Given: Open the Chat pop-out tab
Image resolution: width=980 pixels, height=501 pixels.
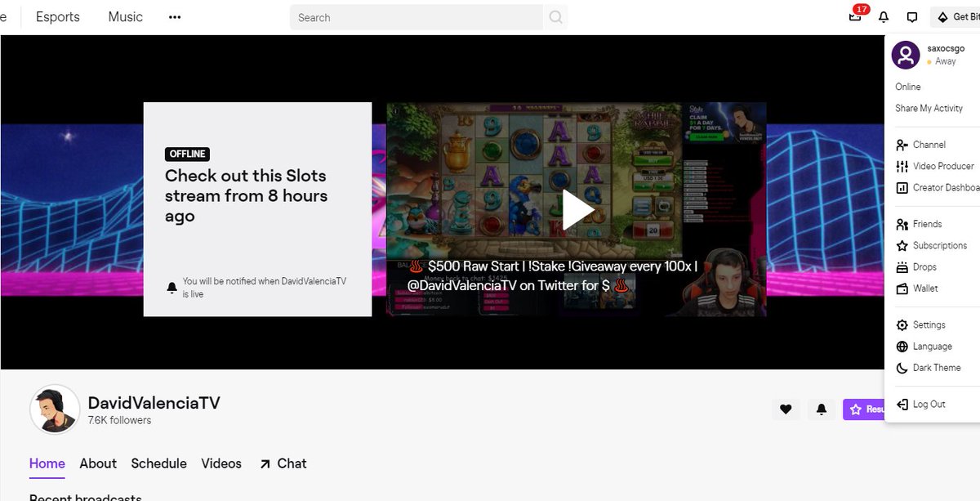Looking at the screenshot, I should pos(283,464).
